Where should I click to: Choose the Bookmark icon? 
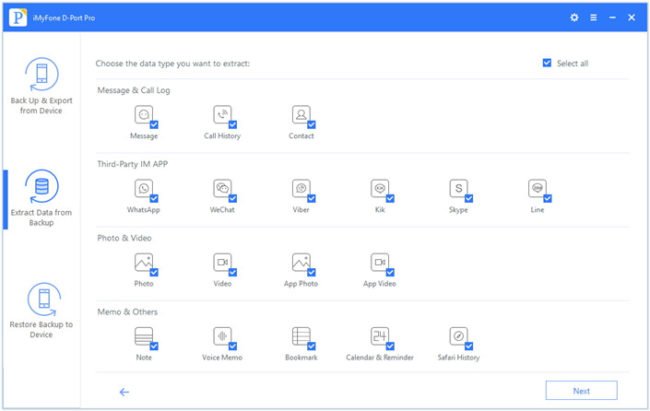pos(301,336)
